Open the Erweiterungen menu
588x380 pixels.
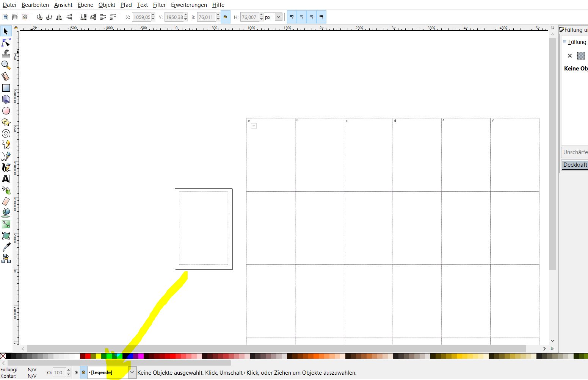189,5
